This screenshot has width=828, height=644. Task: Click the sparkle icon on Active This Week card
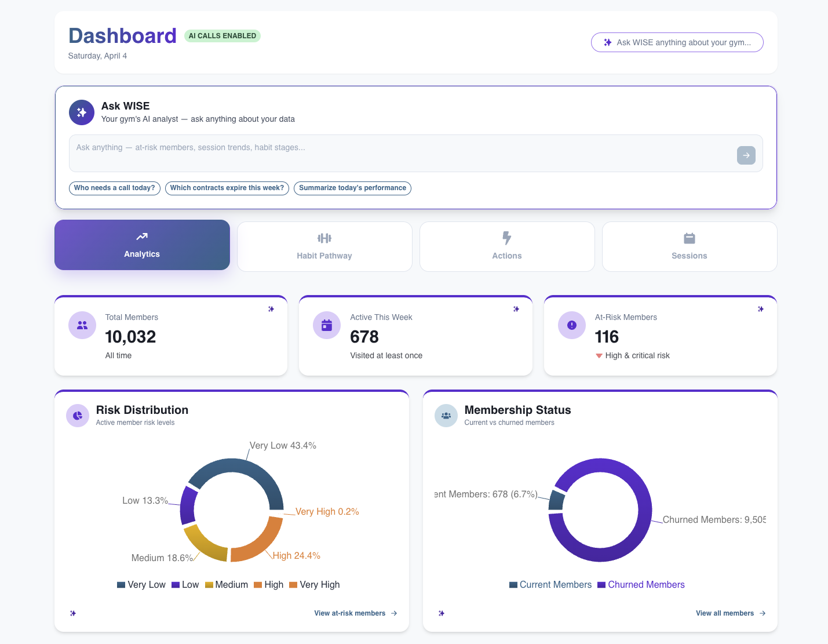pos(516,309)
